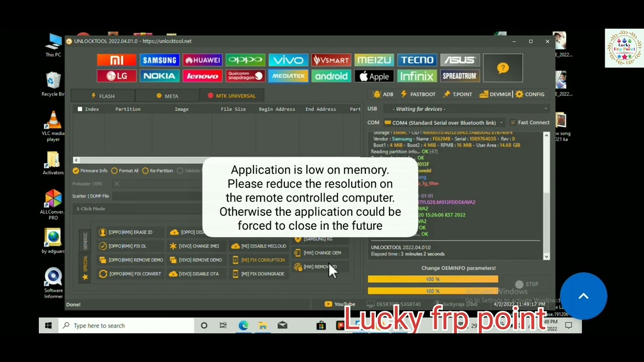644x362 pixels.
Task: Switch to the MTK UNIVERSAL tab
Action: coord(231,96)
